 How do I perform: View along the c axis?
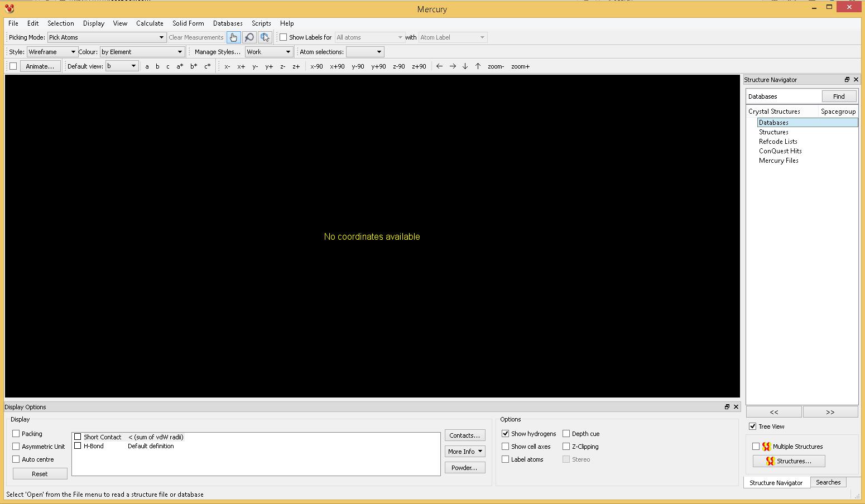167,66
